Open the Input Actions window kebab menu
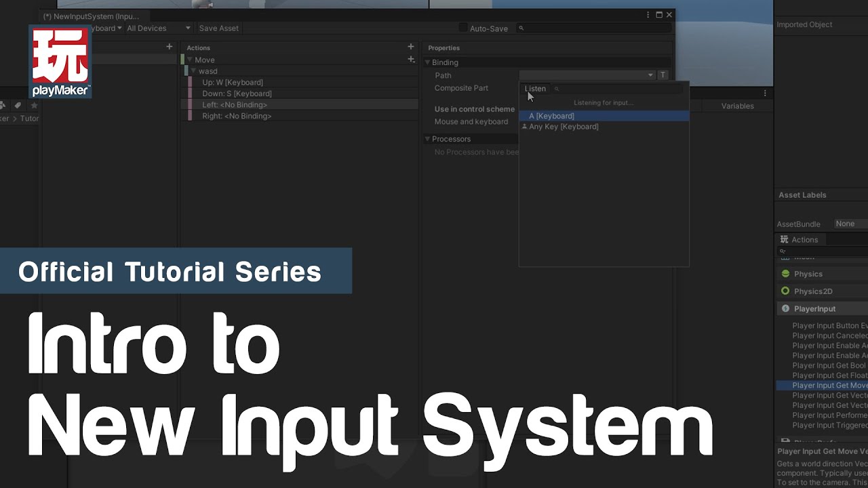Viewport: 868px width, 488px height. point(649,15)
